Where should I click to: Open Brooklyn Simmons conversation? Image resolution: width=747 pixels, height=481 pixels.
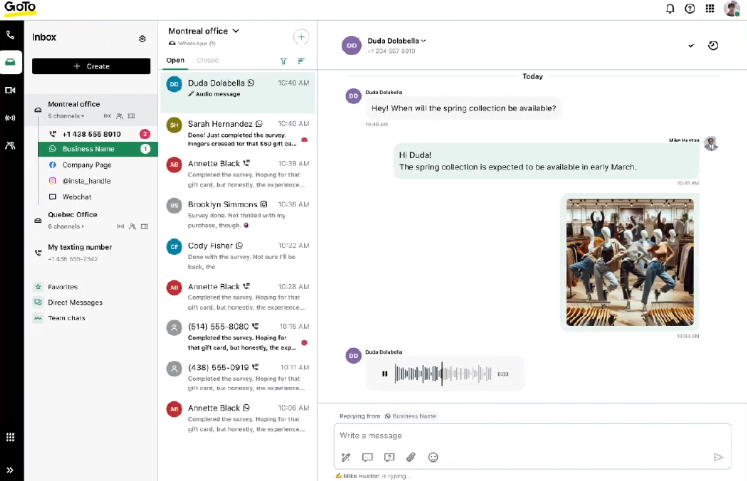[x=238, y=214]
